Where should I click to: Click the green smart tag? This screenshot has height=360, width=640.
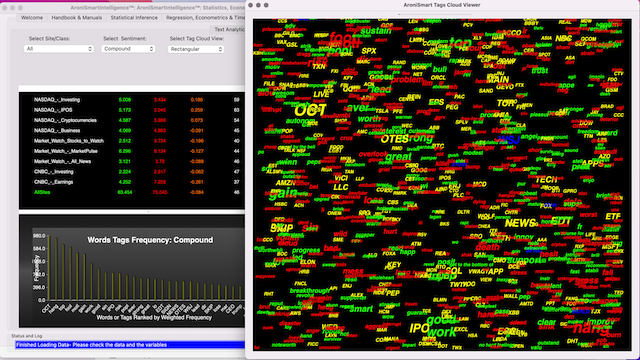tap(361, 309)
